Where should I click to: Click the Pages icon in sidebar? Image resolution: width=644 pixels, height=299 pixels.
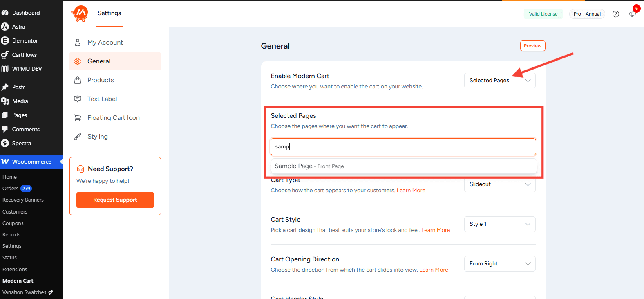pos(5,115)
